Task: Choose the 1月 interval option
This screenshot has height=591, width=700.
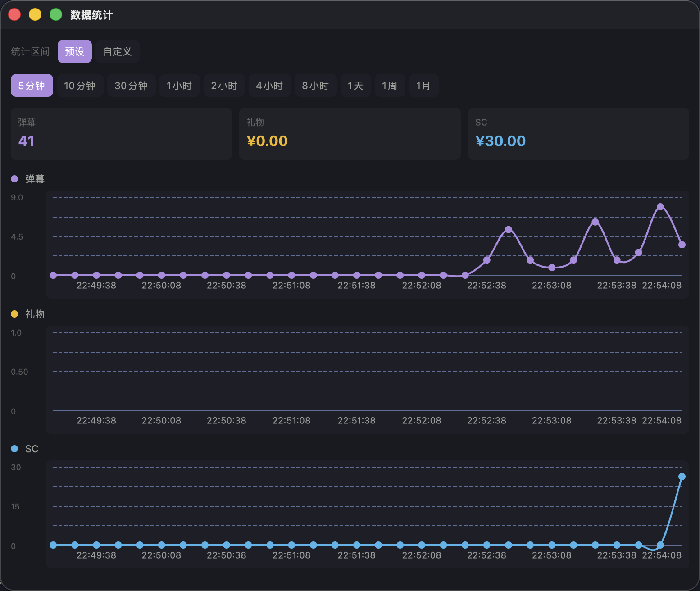Action: tap(423, 85)
